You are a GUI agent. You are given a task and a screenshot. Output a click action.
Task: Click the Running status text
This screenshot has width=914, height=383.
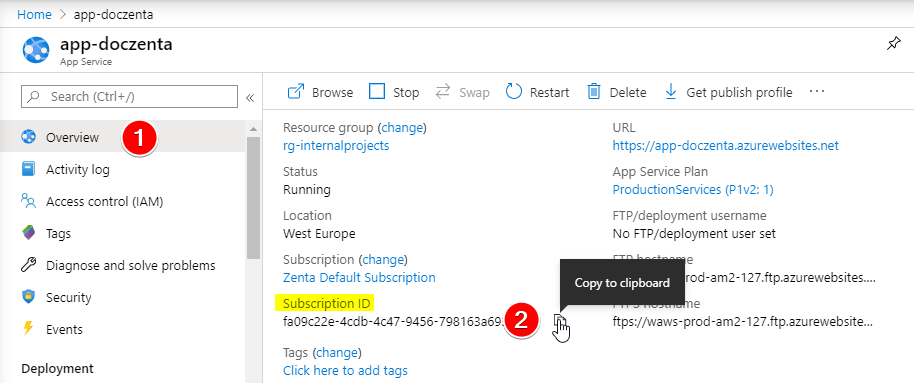coord(307,189)
